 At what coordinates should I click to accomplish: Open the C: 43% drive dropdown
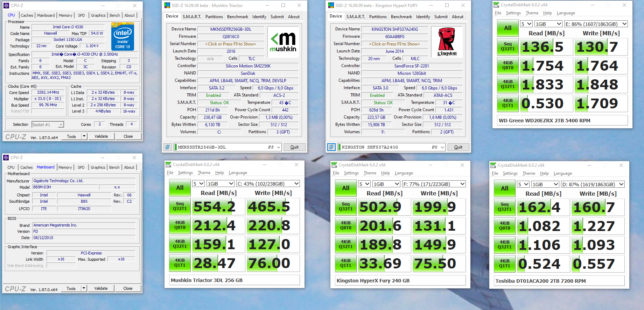click(x=268, y=183)
